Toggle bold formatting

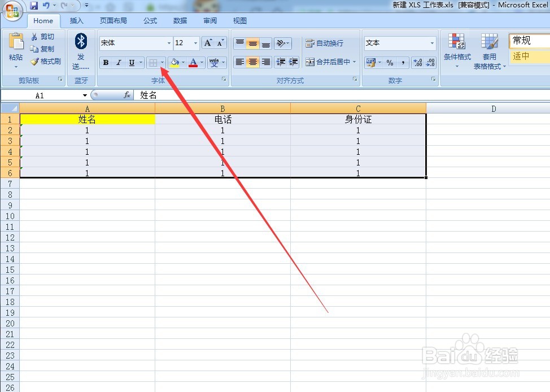106,63
